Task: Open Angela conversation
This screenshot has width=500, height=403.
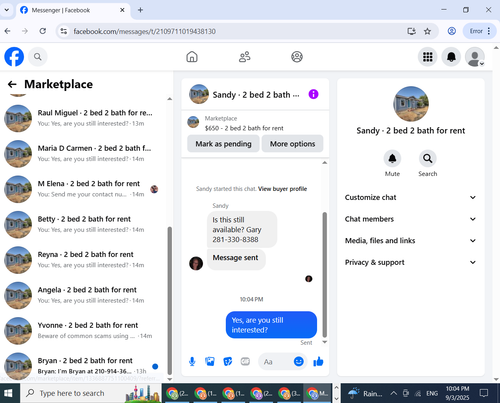Action: coord(83,295)
